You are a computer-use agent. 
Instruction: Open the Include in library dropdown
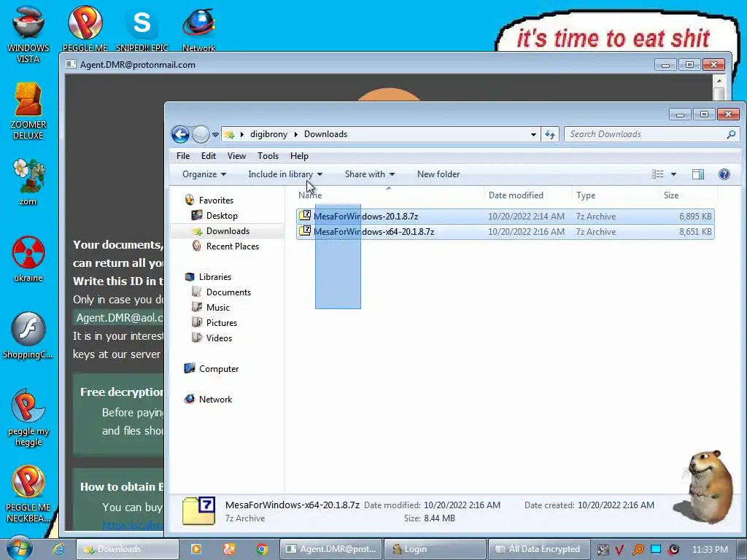pos(285,174)
